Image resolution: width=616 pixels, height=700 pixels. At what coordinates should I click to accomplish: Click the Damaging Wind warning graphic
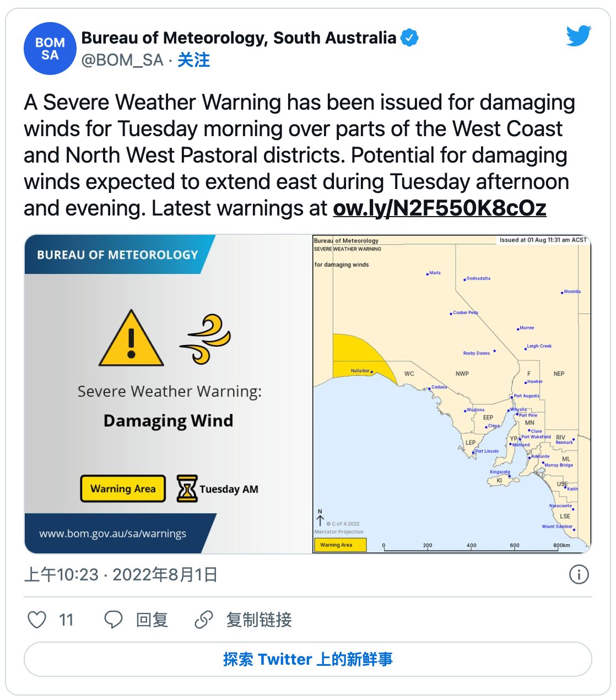168,394
